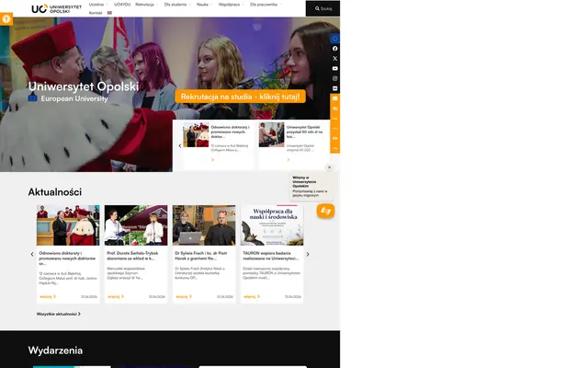The height and width of the screenshot is (368, 588).
Task: Open 'więcej' for Dr Sylwia Frach article
Action: [x=184, y=296]
